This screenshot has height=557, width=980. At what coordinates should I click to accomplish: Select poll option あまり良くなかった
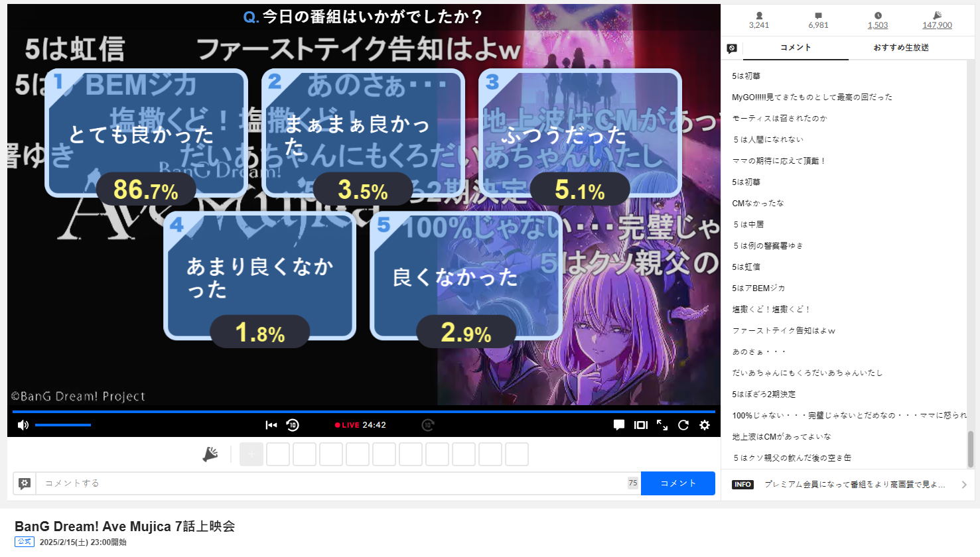pyautogui.click(x=259, y=277)
